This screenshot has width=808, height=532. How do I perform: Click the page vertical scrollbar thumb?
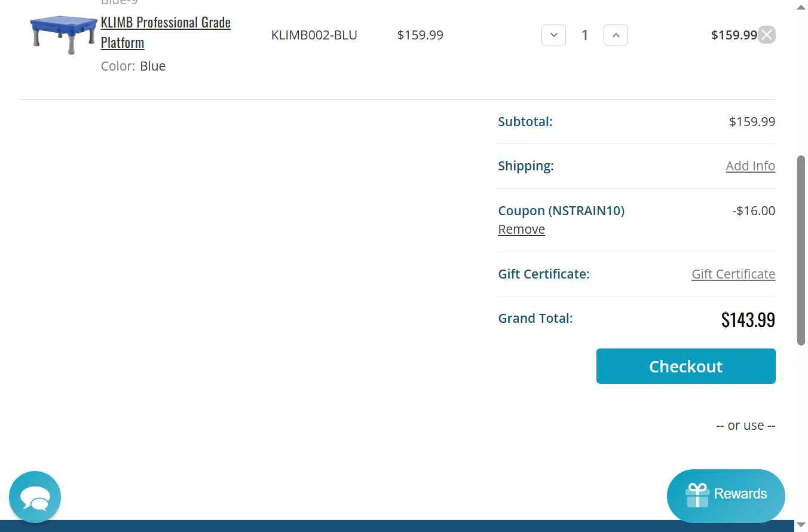tap(801, 250)
